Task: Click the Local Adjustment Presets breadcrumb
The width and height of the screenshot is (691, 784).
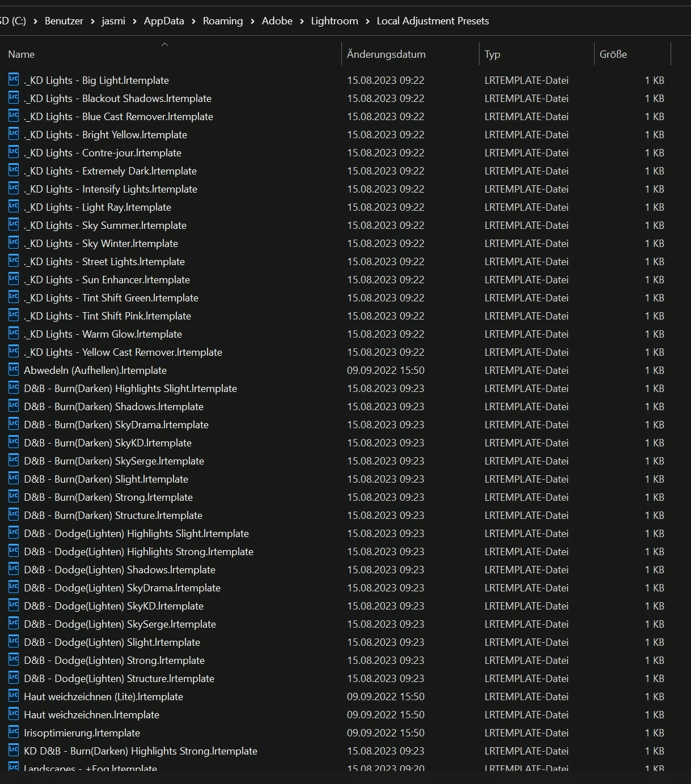Action: pyautogui.click(x=433, y=21)
